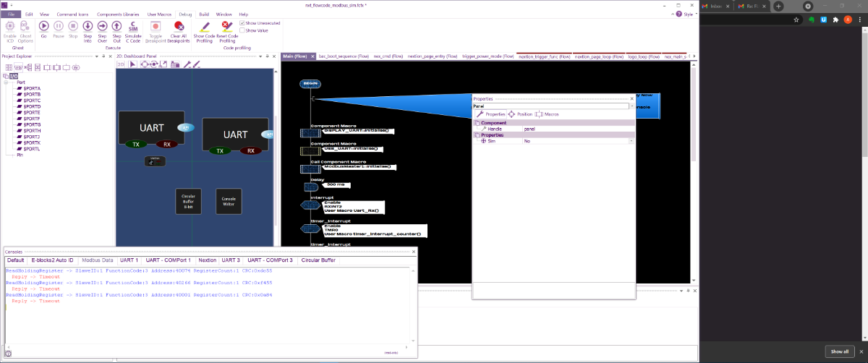Open Ghost Options
The height and width of the screenshot is (363, 868).
click(x=25, y=31)
